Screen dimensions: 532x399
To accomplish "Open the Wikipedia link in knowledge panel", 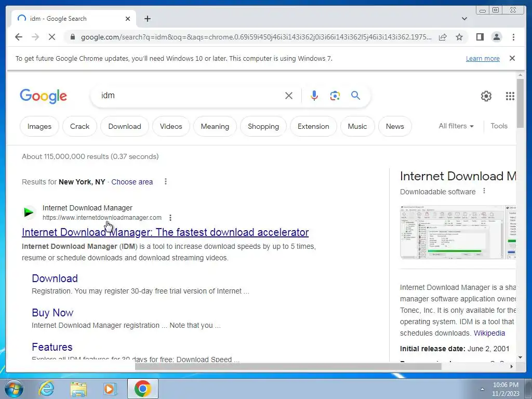I will 489,333.
